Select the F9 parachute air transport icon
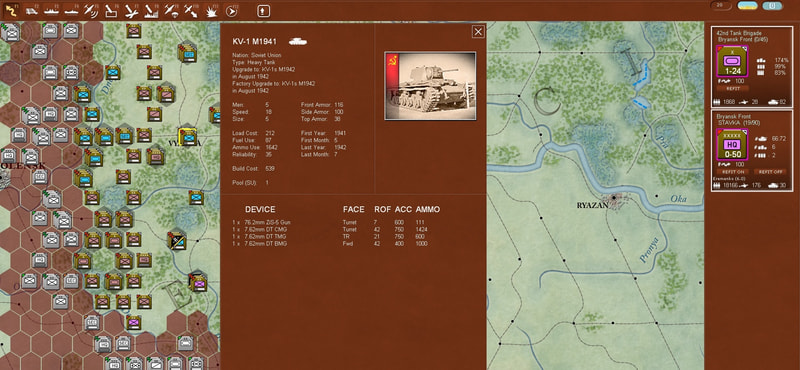Viewport: 800px width, 370px height. [171, 10]
